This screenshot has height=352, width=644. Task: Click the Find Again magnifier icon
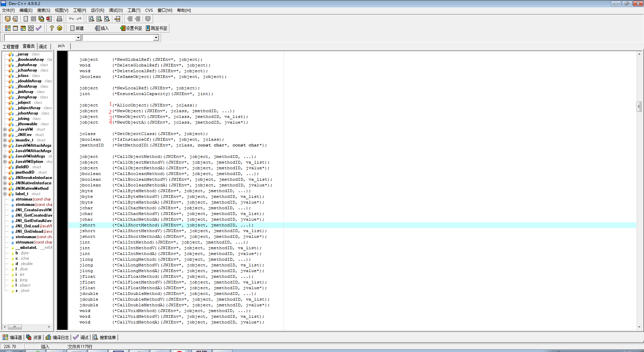point(107,19)
